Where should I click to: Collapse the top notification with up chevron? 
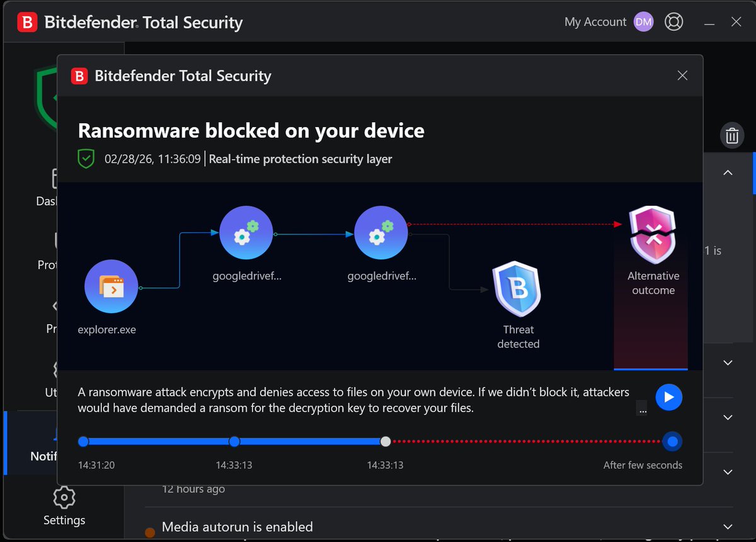pyautogui.click(x=728, y=172)
